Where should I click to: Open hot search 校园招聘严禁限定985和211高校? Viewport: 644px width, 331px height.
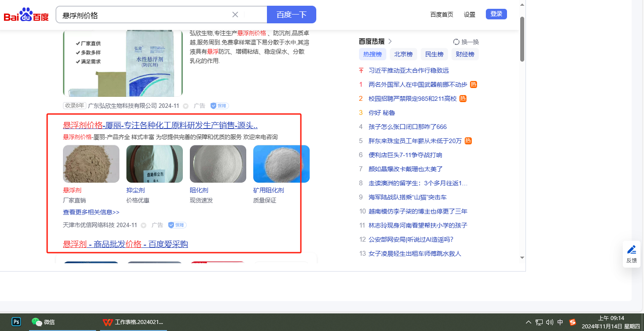pyautogui.click(x=413, y=99)
